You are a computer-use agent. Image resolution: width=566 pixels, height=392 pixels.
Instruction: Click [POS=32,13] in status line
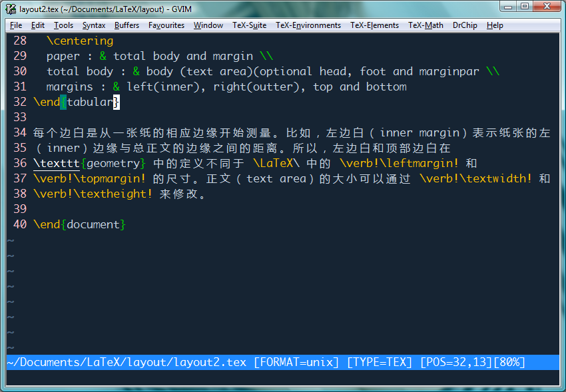pyautogui.click(x=456, y=363)
